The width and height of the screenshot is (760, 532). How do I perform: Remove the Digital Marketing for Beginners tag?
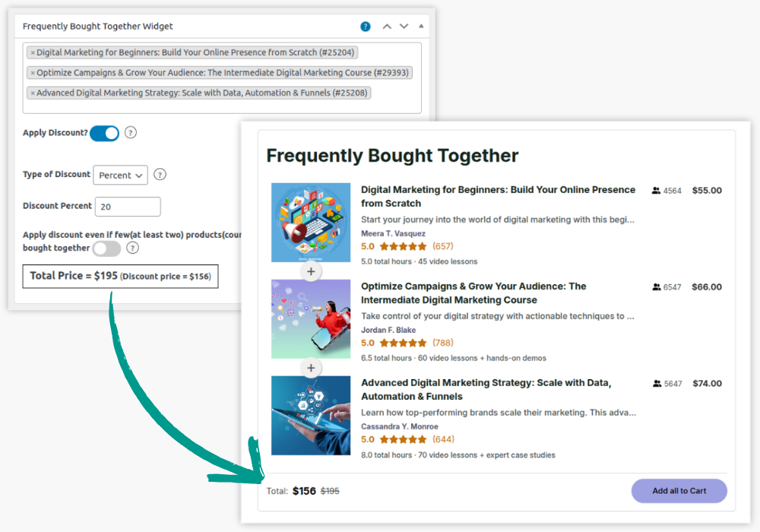(33, 53)
